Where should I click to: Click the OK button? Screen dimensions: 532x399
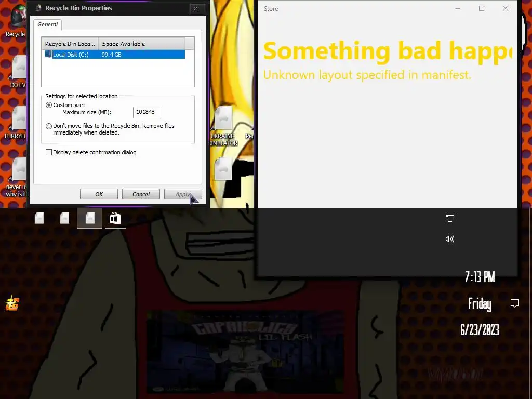click(x=99, y=194)
